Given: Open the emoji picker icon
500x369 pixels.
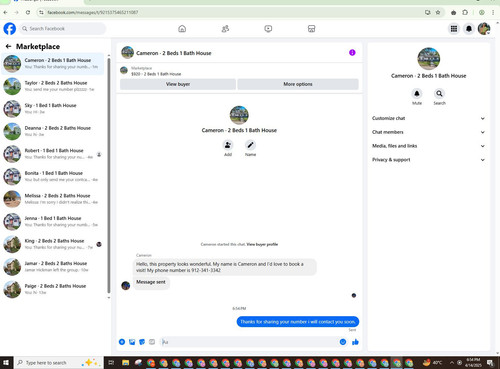Looking at the screenshot, I should tap(343, 342).
